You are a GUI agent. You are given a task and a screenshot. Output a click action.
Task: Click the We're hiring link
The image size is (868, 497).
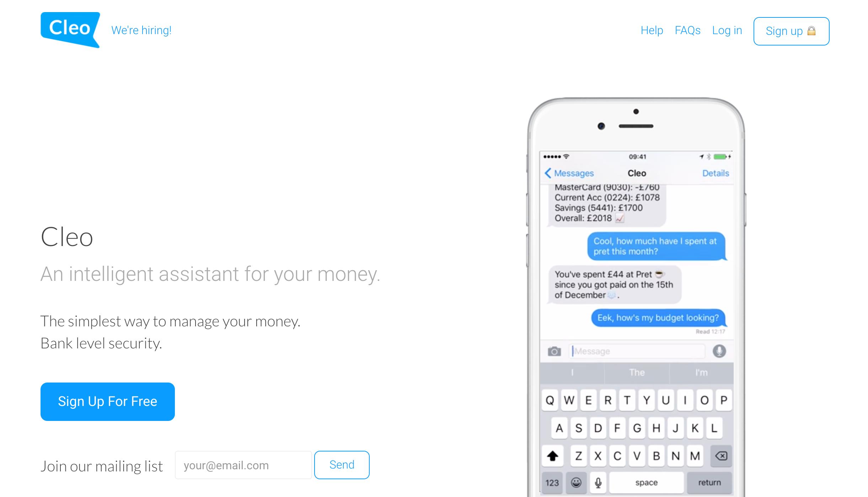click(x=141, y=30)
